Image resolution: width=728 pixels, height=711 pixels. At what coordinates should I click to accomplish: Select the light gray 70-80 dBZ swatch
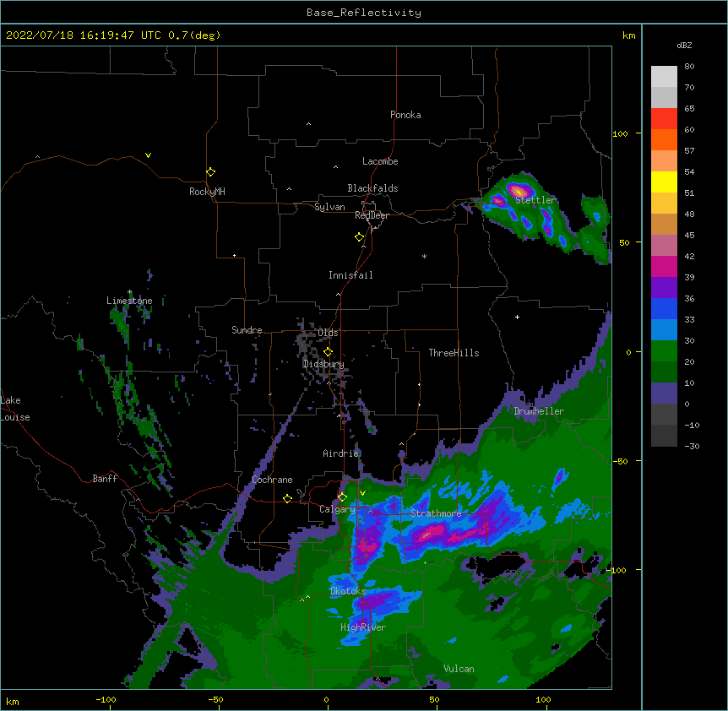pyautogui.click(x=664, y=77)
